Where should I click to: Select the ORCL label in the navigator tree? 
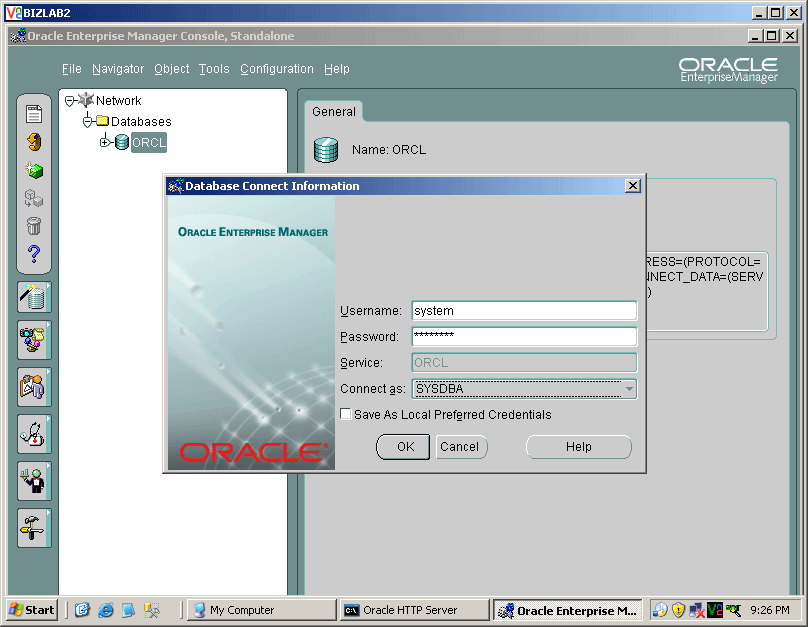(149, 142)
